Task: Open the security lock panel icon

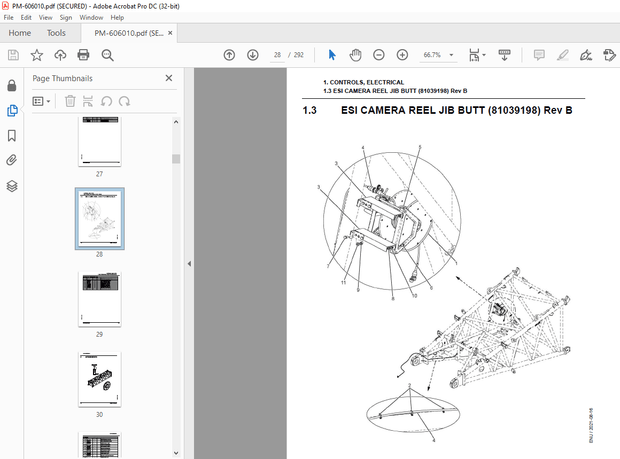Action: point(12,85)
